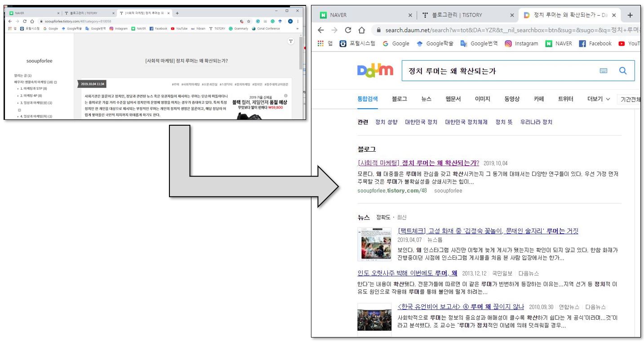Open blog result [사회적 마케팅] 정치 루머는 왜 확산되는가?
Image resolution: width=644 pixels, height=342 pixels.
418,162
